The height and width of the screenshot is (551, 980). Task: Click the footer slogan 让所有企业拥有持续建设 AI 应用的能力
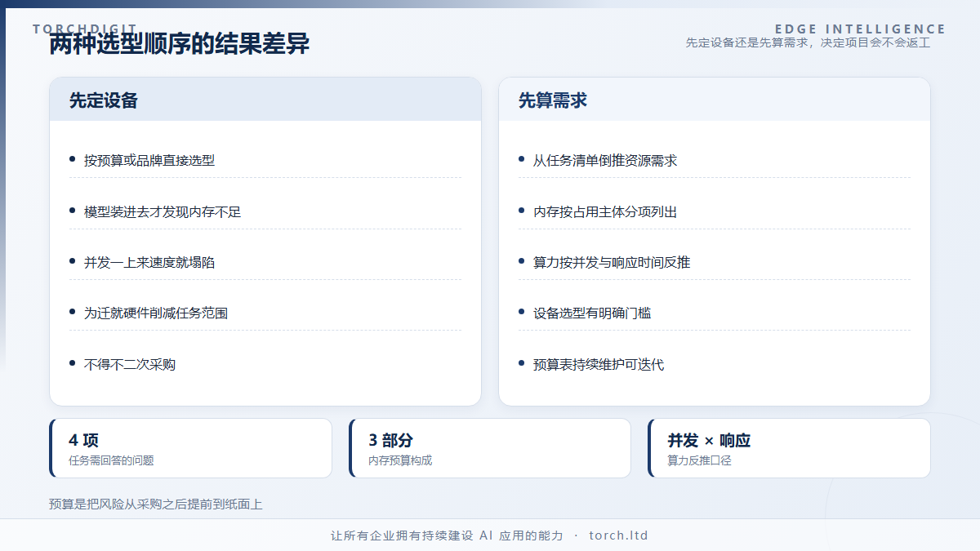[447, 535]
